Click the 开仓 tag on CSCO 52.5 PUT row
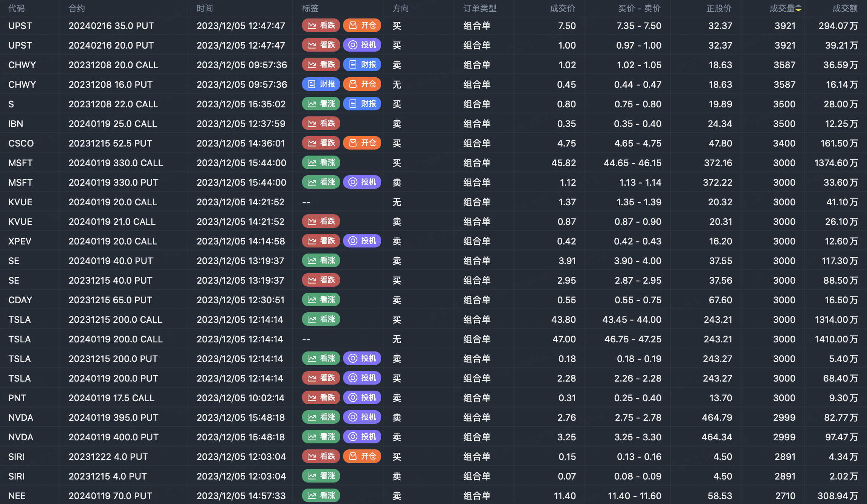The image size is (867, 504). 362,143
